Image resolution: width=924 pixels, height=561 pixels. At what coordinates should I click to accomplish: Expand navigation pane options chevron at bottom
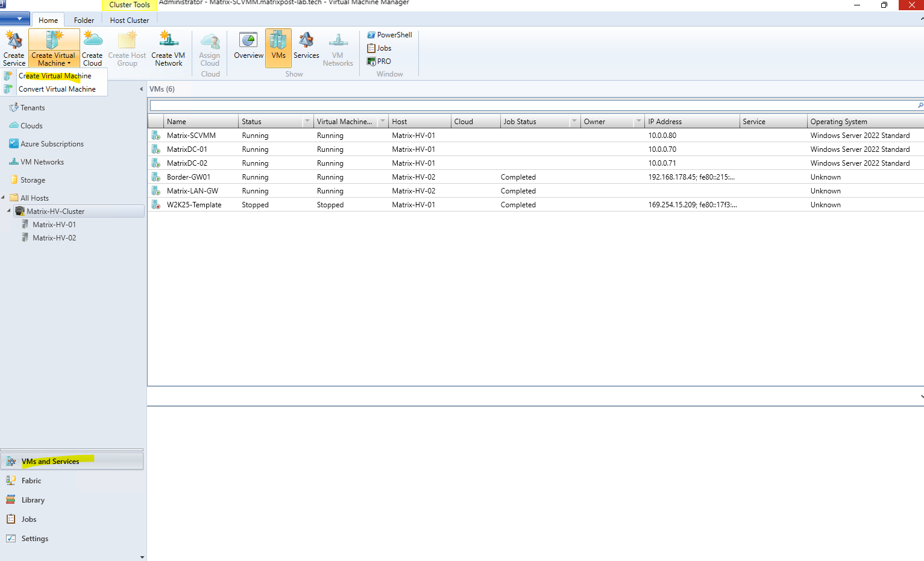coord(142,557)
